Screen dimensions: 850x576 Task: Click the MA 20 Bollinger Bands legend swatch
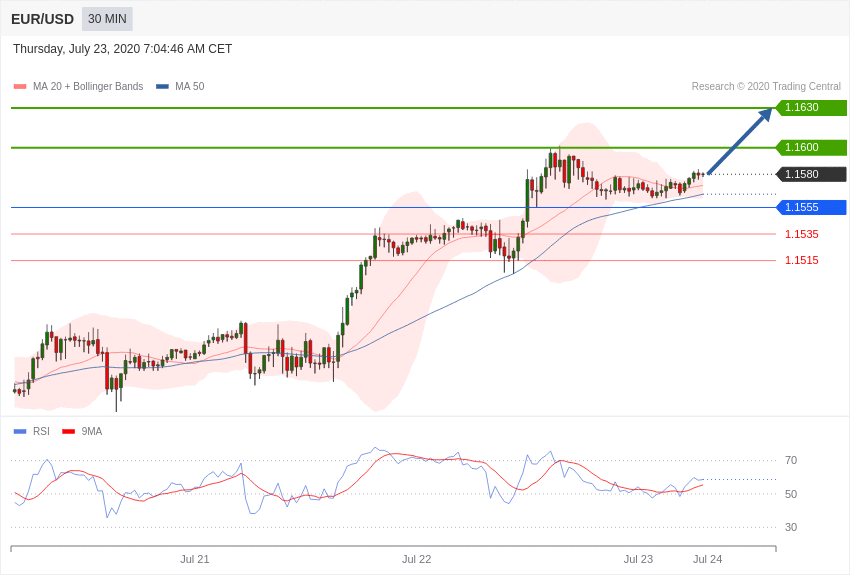point(20,86)
